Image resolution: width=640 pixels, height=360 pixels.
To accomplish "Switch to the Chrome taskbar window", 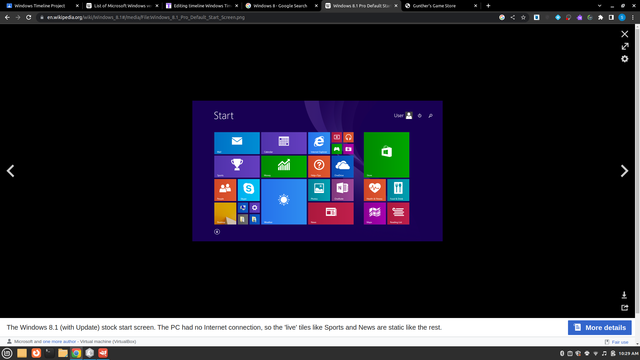I will [x=76, y=353].
